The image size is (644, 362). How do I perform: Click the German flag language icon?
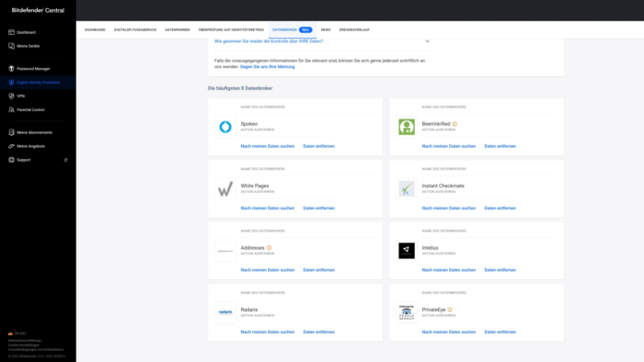point(10,334)
